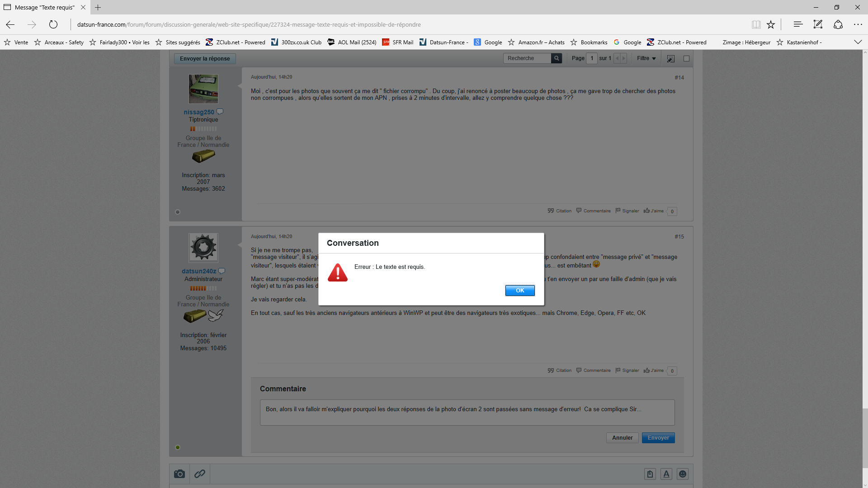Image resolution: width=868 pixels, height=488 pixels.
Task: Click the Envoyer comment button
Action: pyautogui.click(x=658, y=438)
